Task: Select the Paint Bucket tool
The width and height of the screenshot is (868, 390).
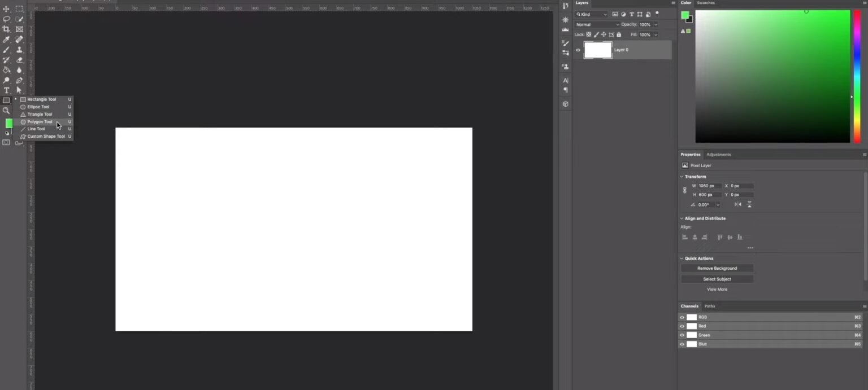Action: (x=6, y=70)
